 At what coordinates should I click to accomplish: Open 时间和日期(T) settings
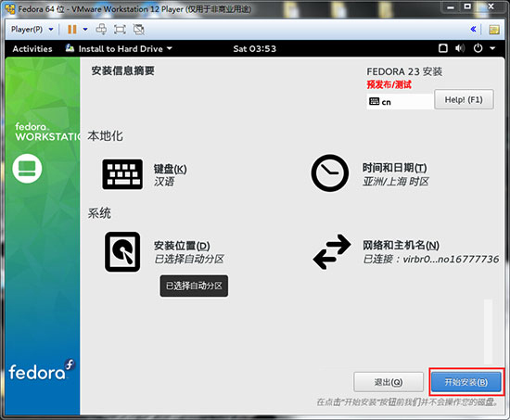pos(394,168)
